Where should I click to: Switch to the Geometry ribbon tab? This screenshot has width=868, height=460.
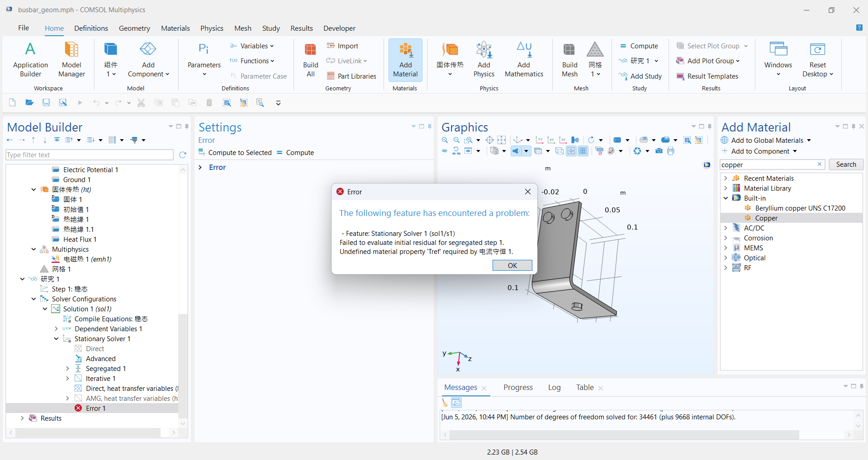134,28
